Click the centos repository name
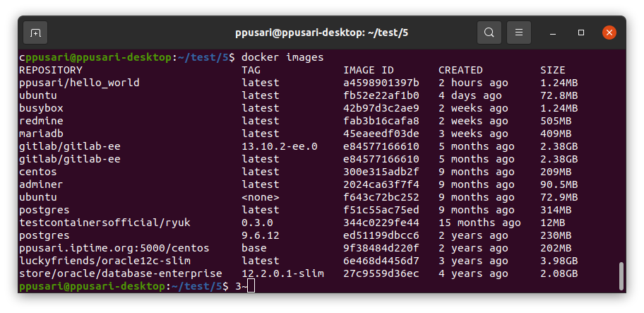The height and width of the screenshot is (313, 644). point(38,172)
